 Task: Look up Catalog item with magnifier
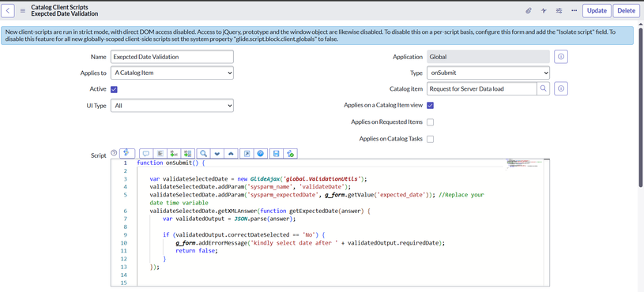[x=543, y=88]
